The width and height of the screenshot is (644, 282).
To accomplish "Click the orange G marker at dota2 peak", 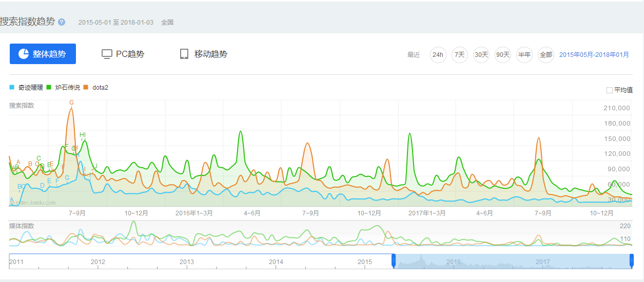I will [x=71, y=103].
